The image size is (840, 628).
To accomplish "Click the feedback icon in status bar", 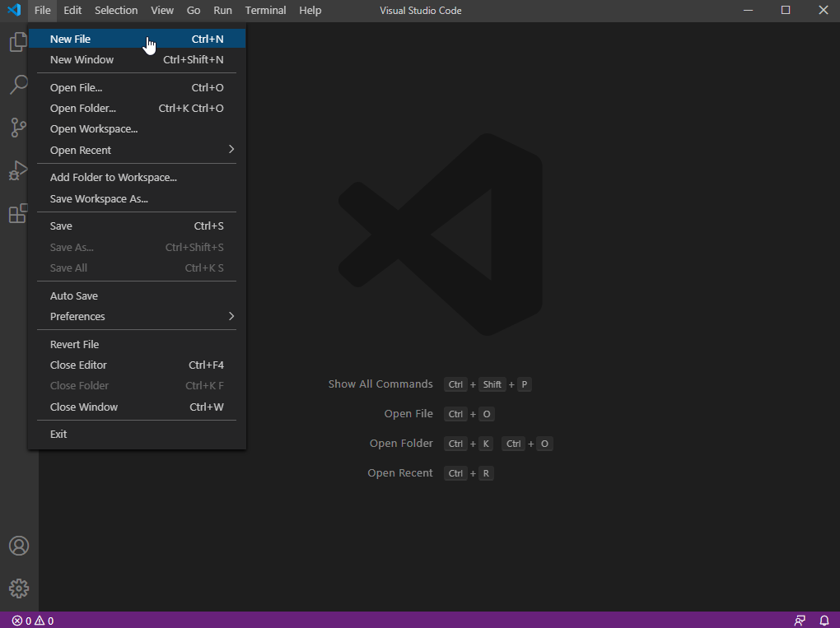I will click(800, 621).
